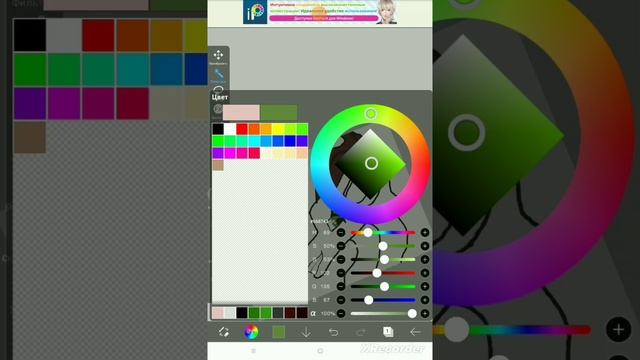Click the green channel slider handle

tap(384, 287)
